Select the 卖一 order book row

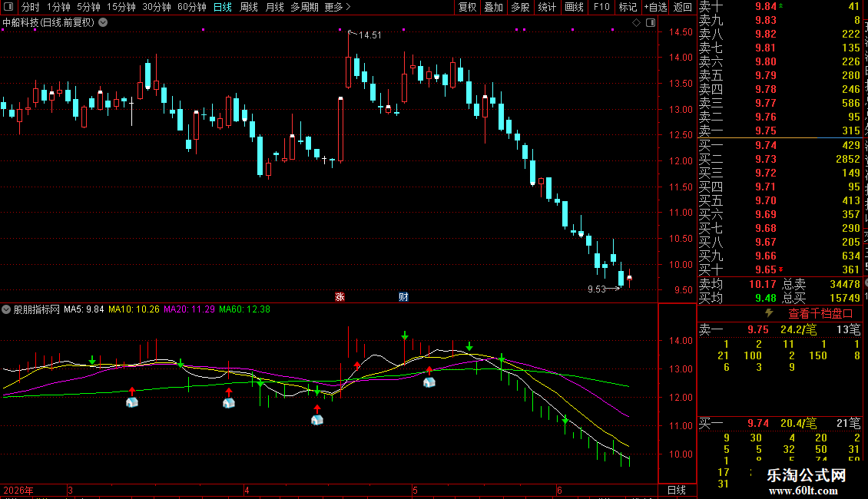point(780,131)
